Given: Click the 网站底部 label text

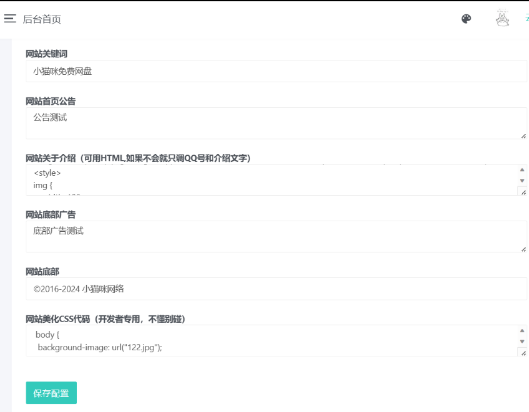Looking at the screenshot, I should pos(43,272).
